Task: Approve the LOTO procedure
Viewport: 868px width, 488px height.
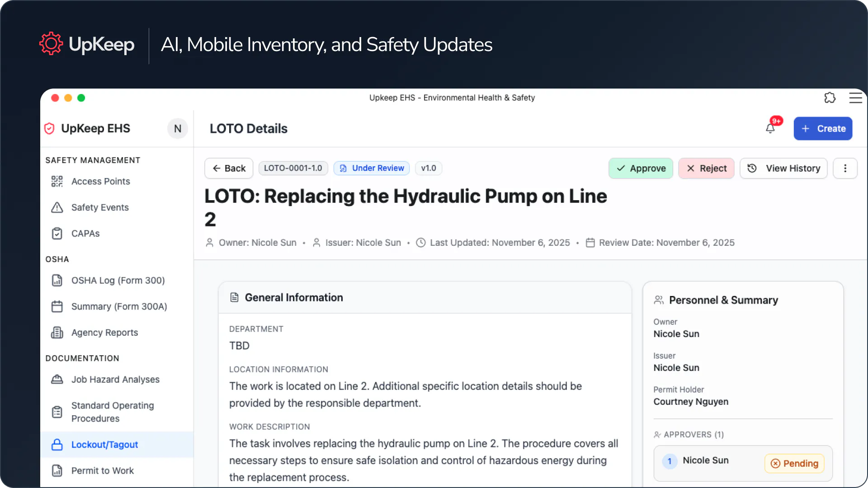Action: coord(641,168)
